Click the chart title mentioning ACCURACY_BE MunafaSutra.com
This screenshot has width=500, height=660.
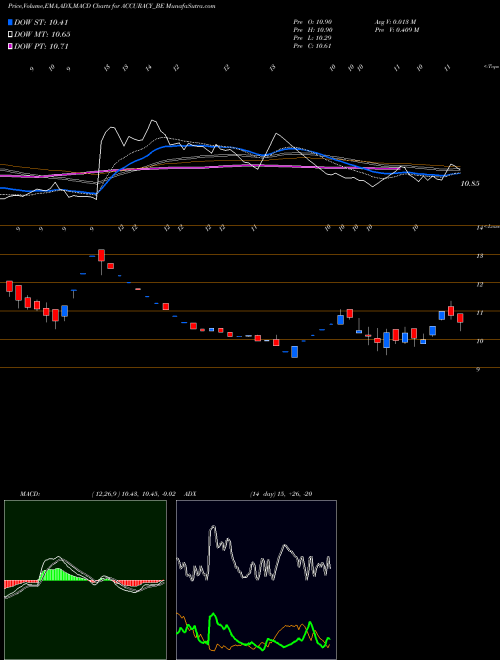(x=112, y=7)
